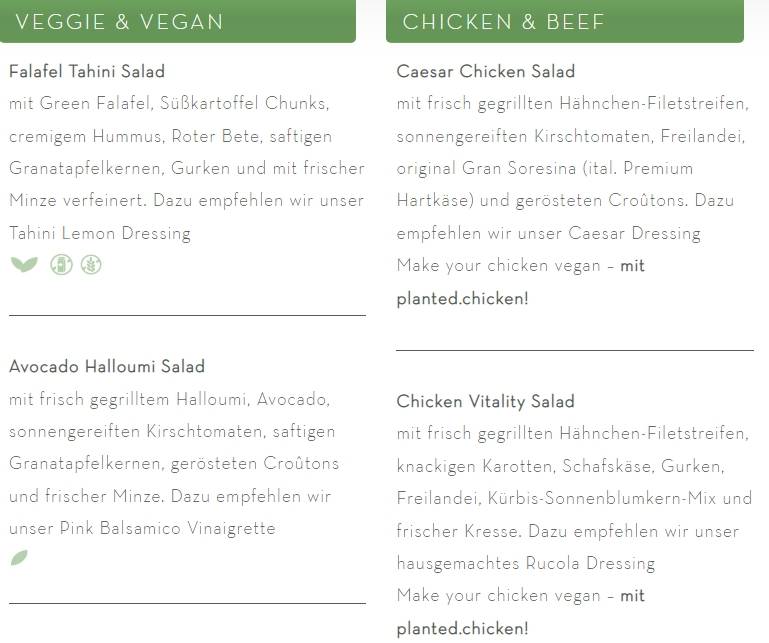This screenshot has height=643, width=769.
Task: Select the Caesar Chicken Salad title
Action: (x=486, y=72)
